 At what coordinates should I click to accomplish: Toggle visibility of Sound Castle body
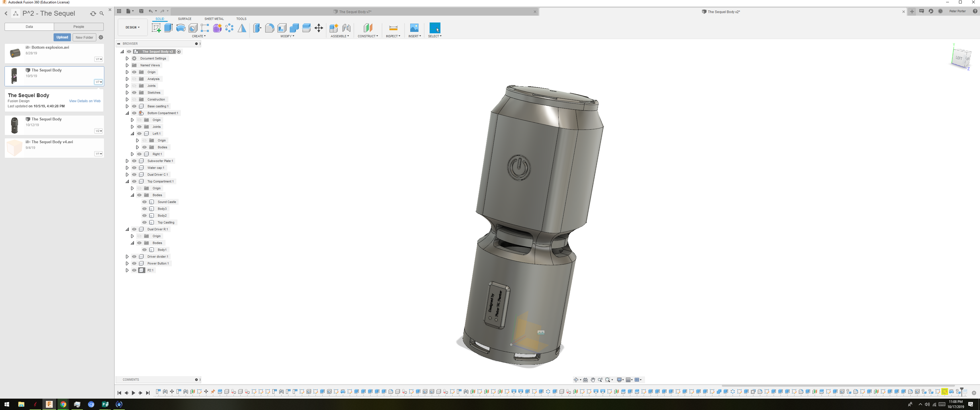(144, 202)
